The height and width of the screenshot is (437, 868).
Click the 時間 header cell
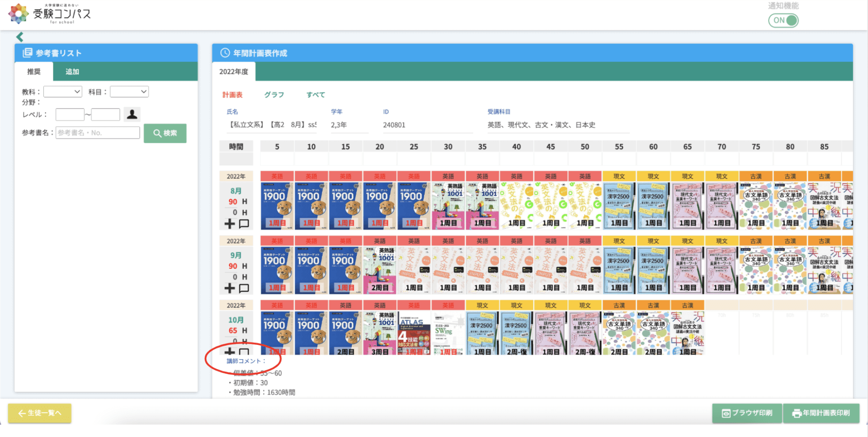236,146
